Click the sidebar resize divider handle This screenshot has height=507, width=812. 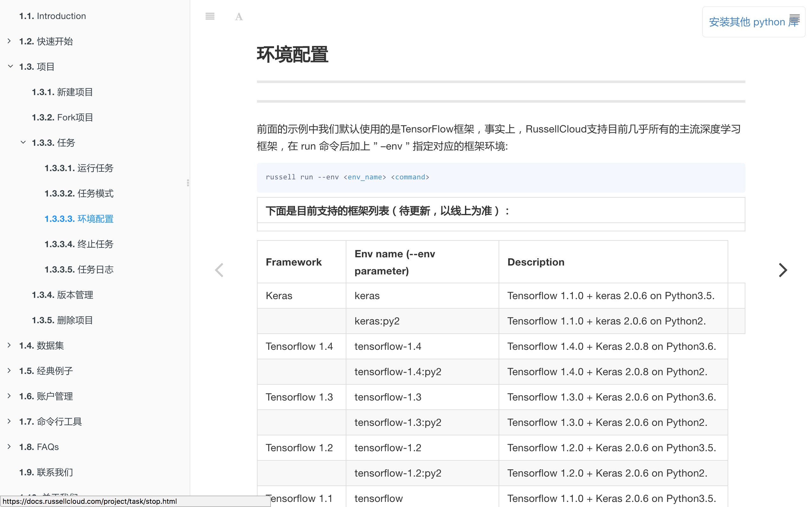click(x=188, y=183)
